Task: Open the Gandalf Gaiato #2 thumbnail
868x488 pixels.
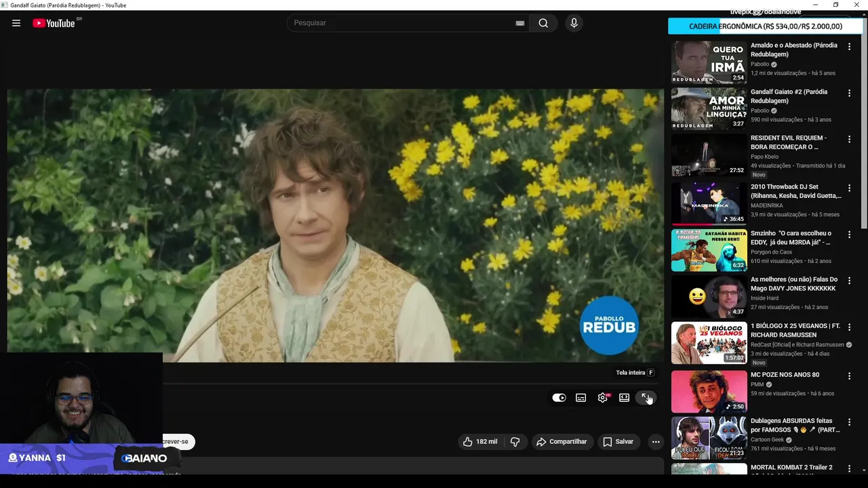Action: 709,108
